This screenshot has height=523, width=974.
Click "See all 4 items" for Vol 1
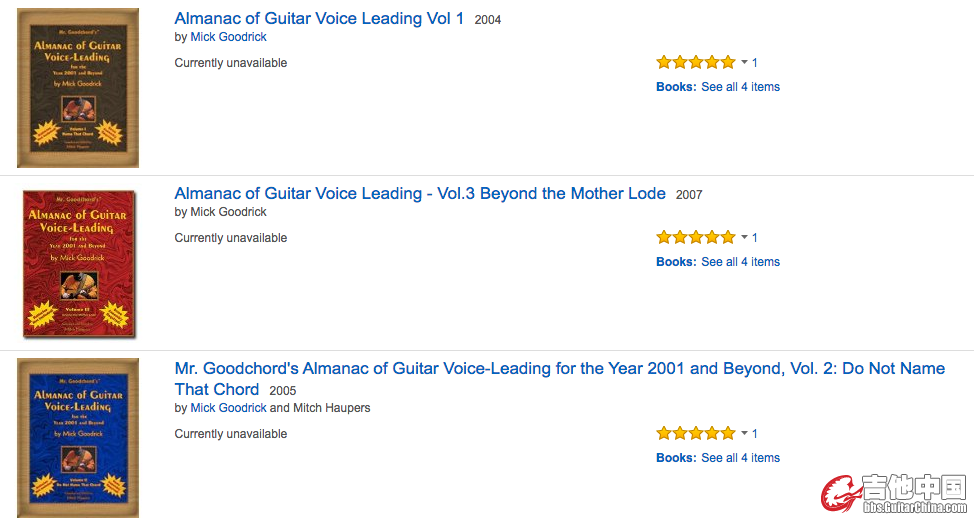pyautogui.click(x=740, y=87)
